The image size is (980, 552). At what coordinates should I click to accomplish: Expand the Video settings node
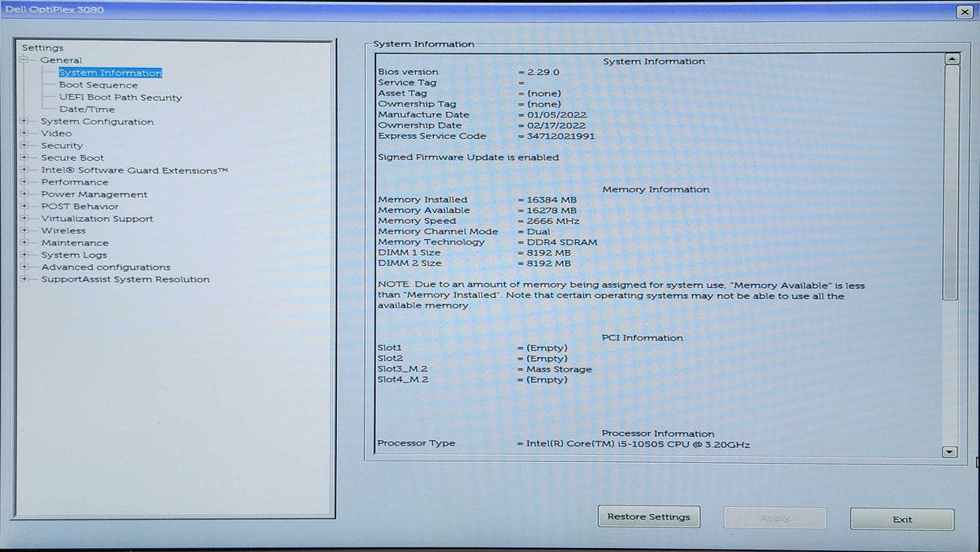24,133
